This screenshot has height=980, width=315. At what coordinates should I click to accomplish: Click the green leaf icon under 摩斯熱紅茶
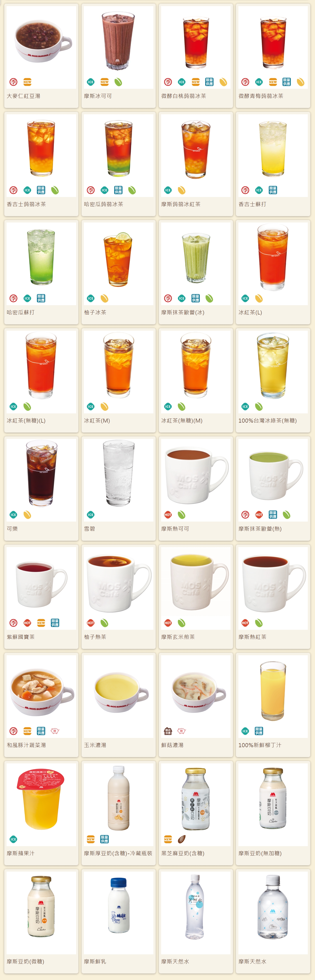tap(259, 623)
